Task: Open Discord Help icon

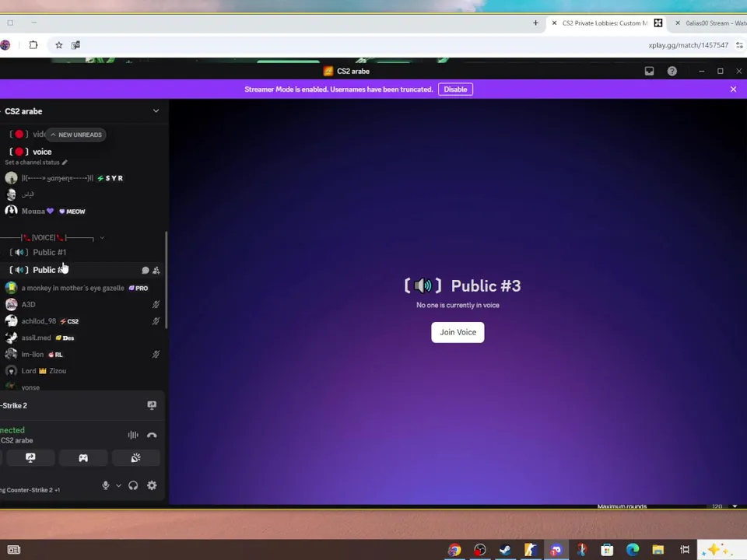Action: tap(672, 71)
